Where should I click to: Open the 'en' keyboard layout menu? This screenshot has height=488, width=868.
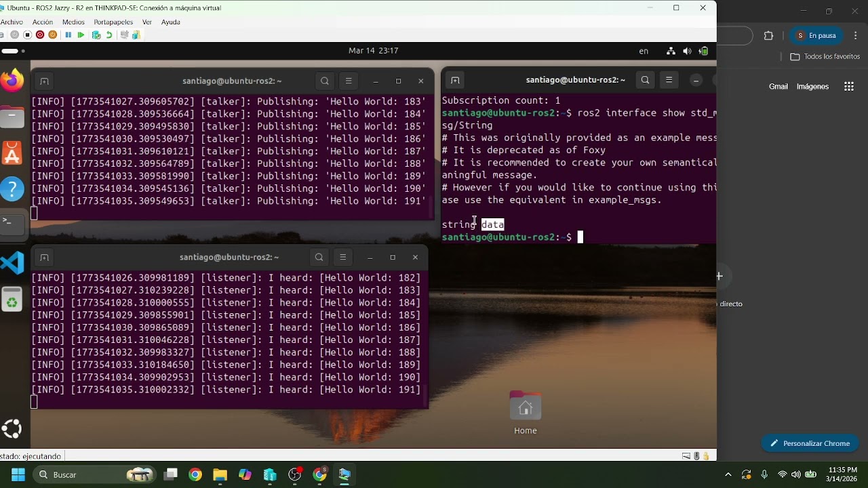click(644, 51)
